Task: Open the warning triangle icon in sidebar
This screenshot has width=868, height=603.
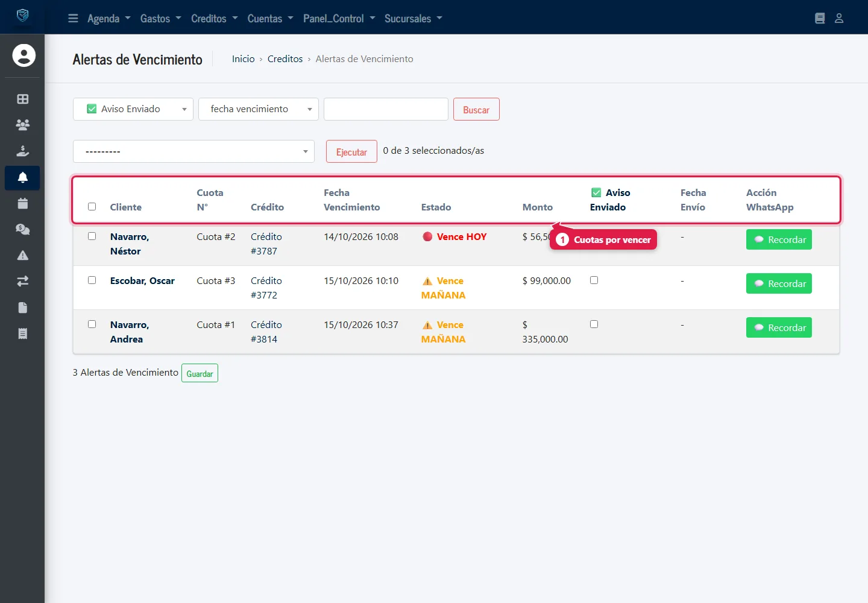Action: 23,255
